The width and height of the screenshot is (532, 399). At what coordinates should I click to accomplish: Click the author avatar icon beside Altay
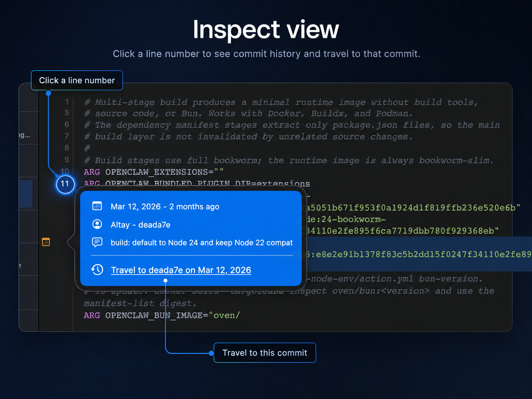[97, 224]
